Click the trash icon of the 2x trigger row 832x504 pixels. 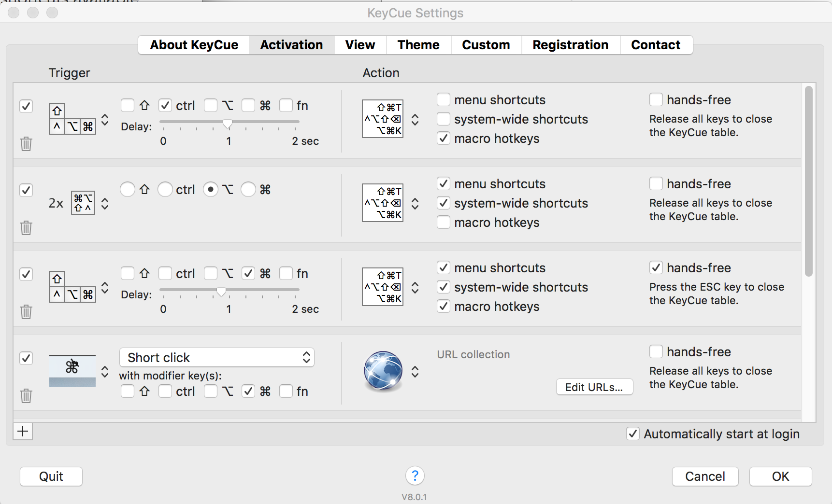(x=26, y=228)
